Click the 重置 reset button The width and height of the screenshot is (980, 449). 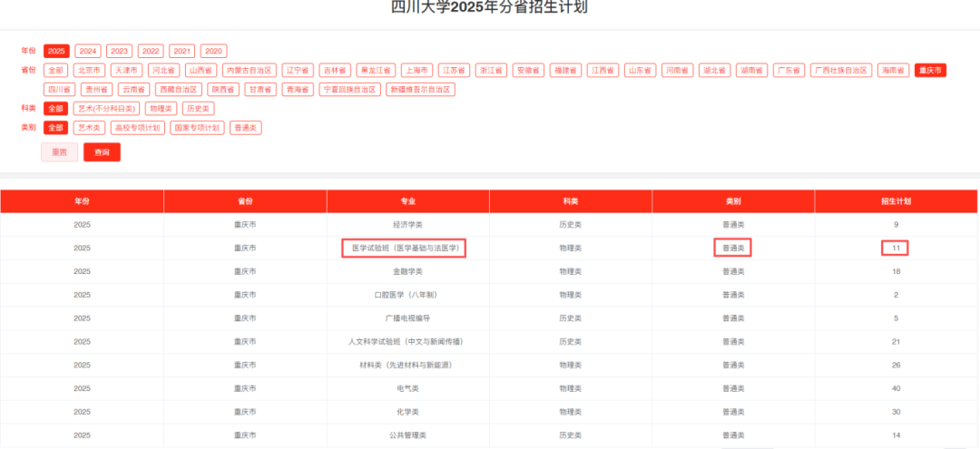(x=59, y=152)
